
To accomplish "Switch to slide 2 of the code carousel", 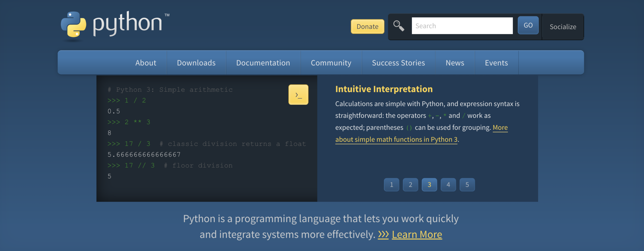I will coord(410,185).
